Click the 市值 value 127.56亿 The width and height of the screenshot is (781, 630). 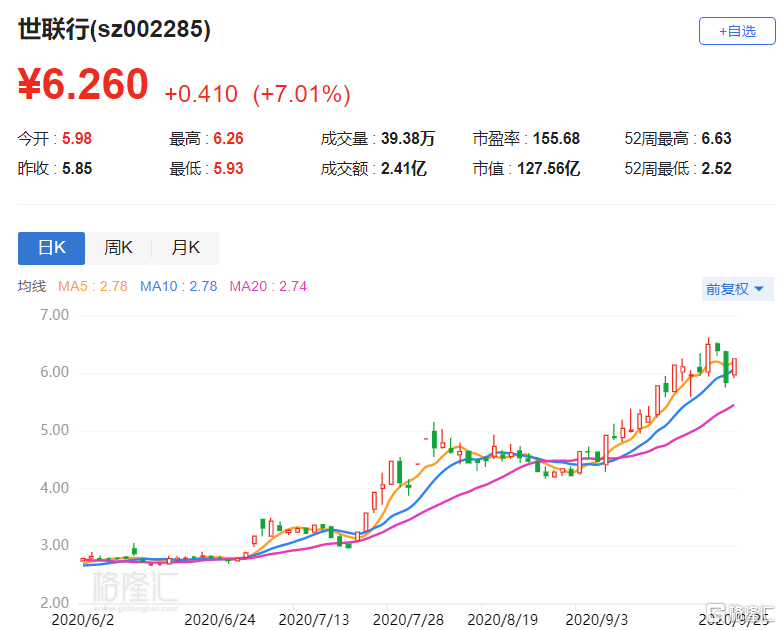click(x=548, y=168)
